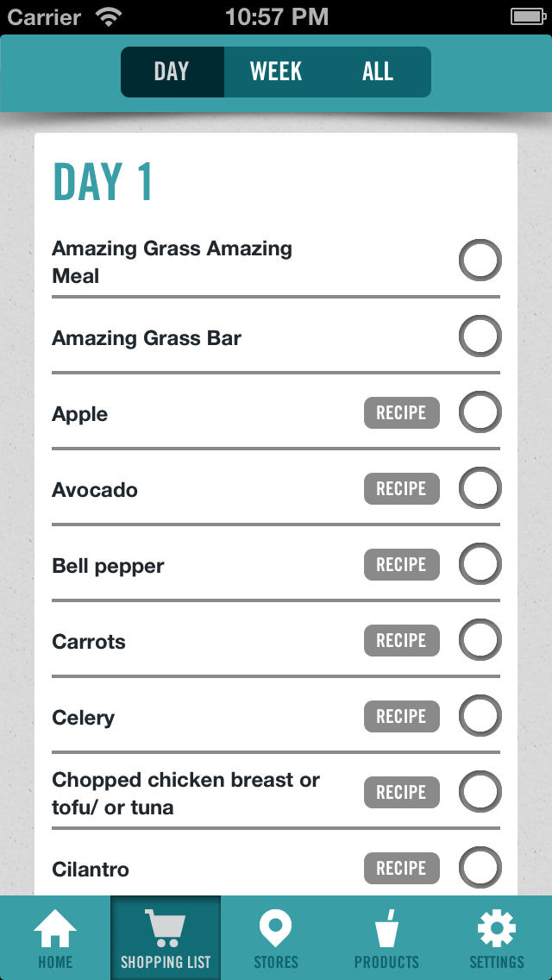Switch to the Week tab

(276, 72)
